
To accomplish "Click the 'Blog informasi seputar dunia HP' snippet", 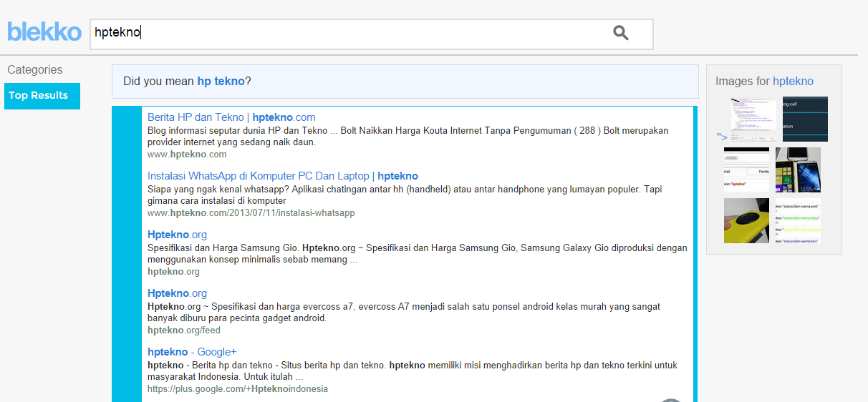I will [x=408, y=137].
